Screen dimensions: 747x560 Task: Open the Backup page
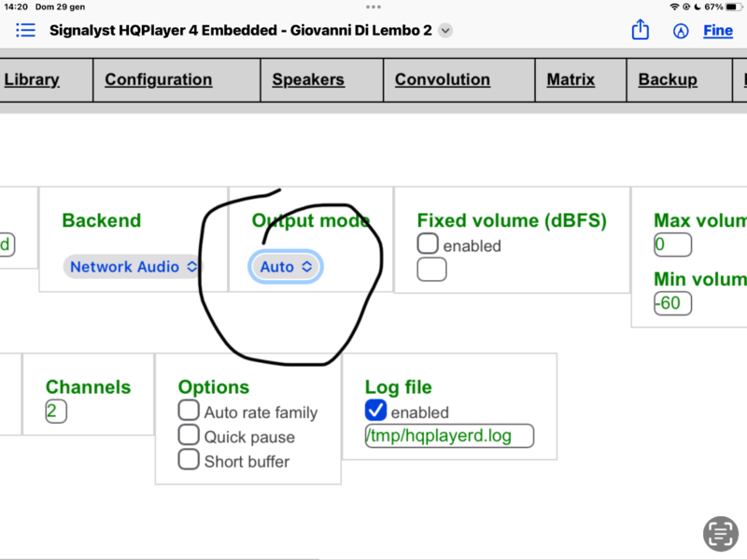point(667,79)
